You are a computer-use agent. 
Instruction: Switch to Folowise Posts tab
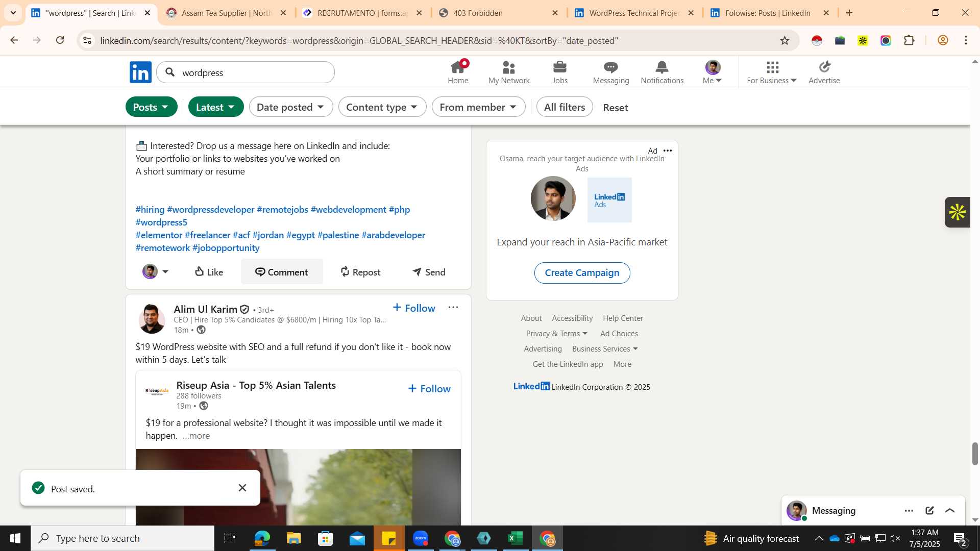click(770, 13)
